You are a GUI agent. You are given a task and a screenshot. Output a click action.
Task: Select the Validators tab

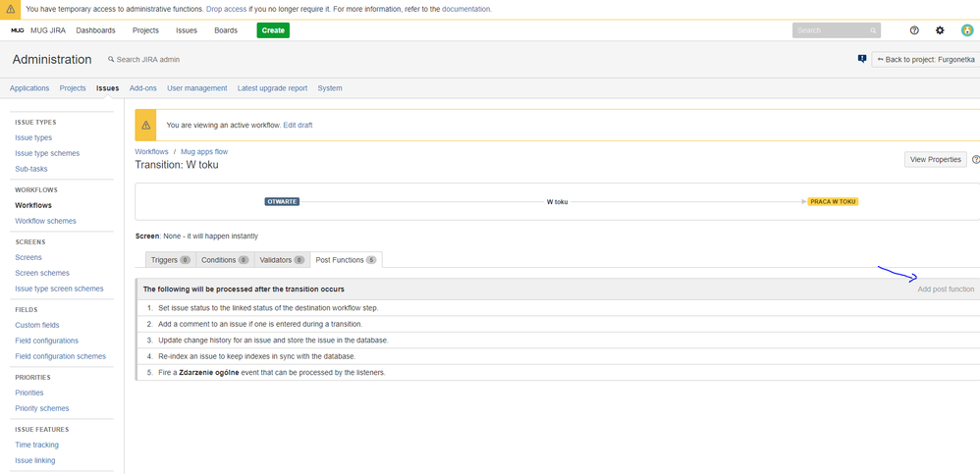(282, 260)
